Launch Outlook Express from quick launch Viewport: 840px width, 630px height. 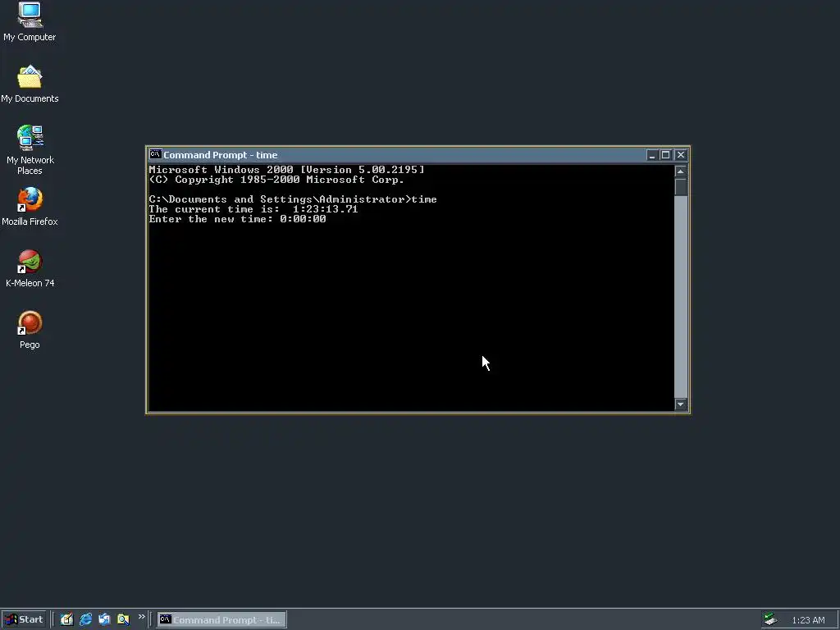[104, 620]
